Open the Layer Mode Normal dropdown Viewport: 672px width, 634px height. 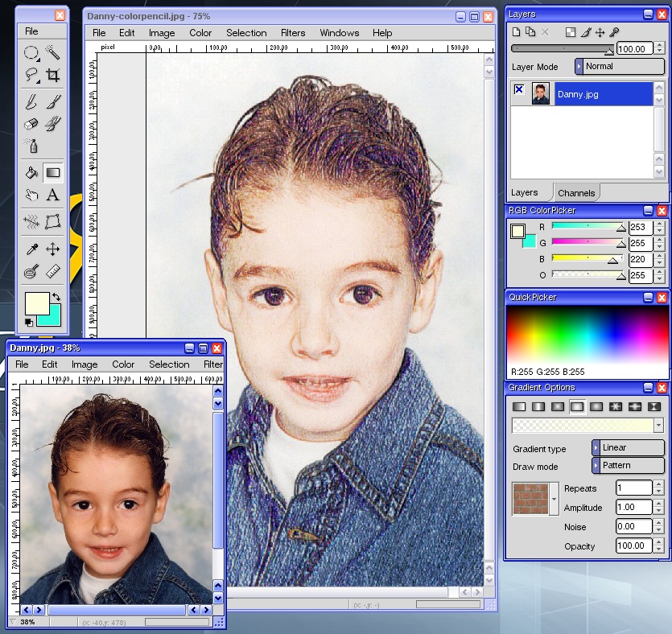tap(620, 67)
